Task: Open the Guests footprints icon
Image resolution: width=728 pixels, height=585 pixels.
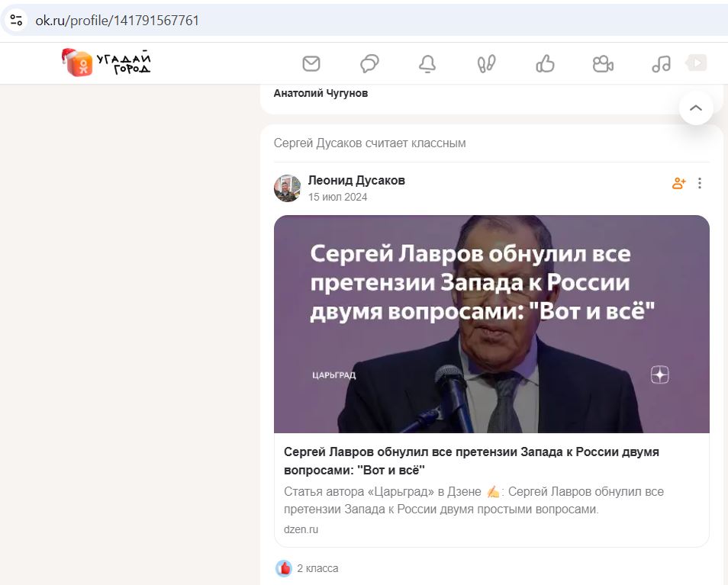Action: [x=487, y=63]
